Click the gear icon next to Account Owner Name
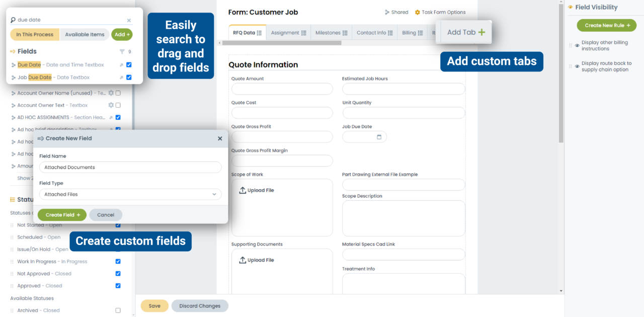644x317 pixels. pyautogui.click(x=111, y=93)
